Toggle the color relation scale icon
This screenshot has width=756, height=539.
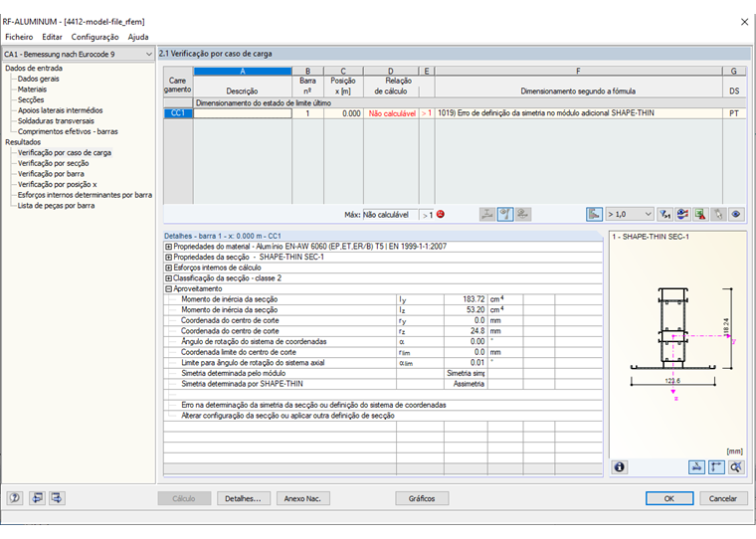pos(594,214)
